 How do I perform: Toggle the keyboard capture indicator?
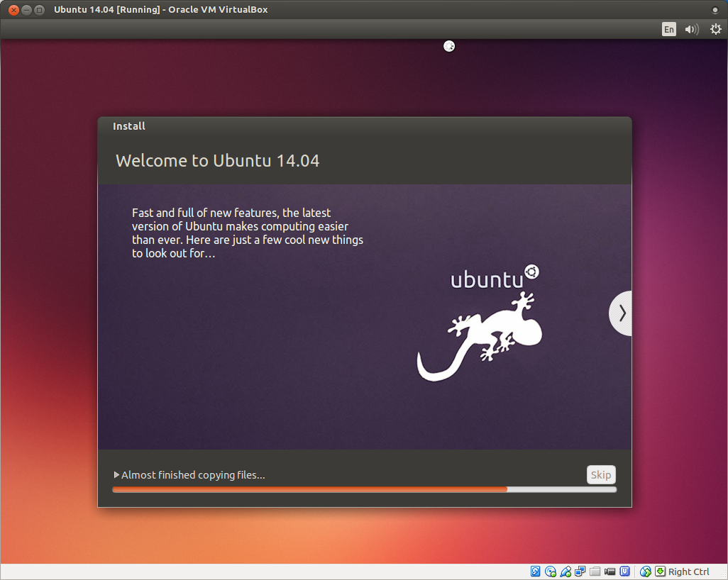(661, 571)
